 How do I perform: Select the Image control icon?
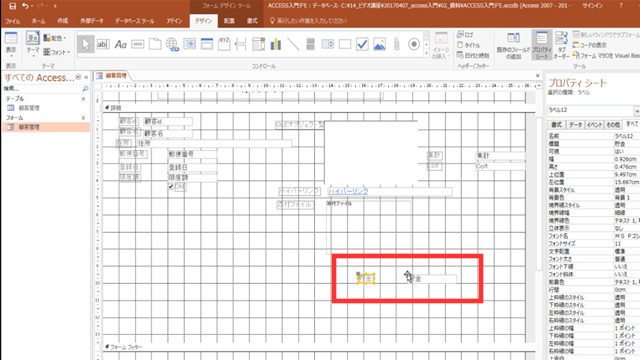379,44
